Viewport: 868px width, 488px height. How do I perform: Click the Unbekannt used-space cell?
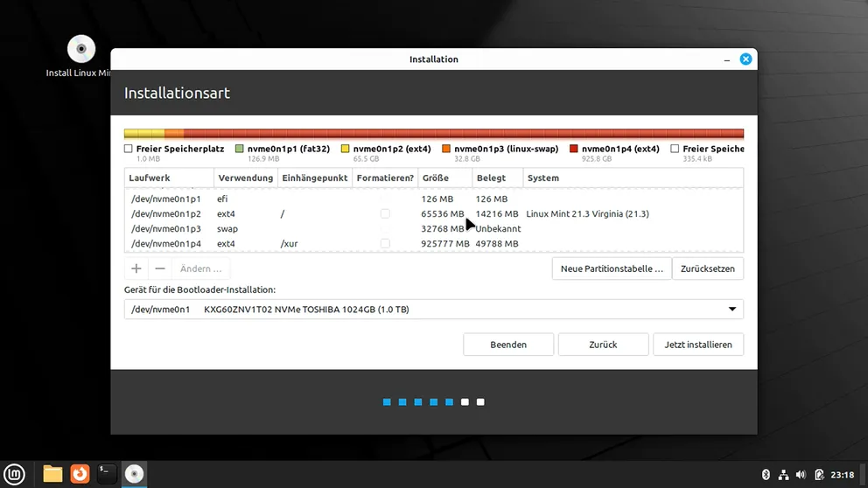point(498,228)
